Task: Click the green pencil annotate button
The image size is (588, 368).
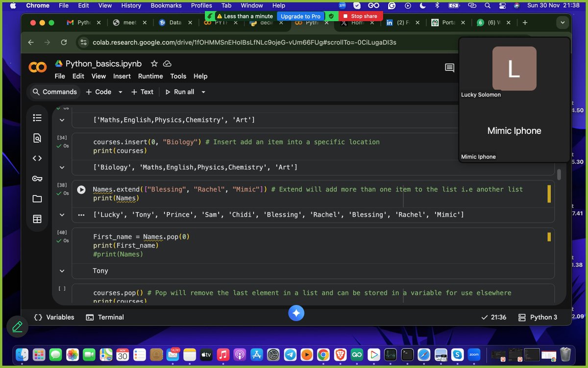Action: coord(17,326)
